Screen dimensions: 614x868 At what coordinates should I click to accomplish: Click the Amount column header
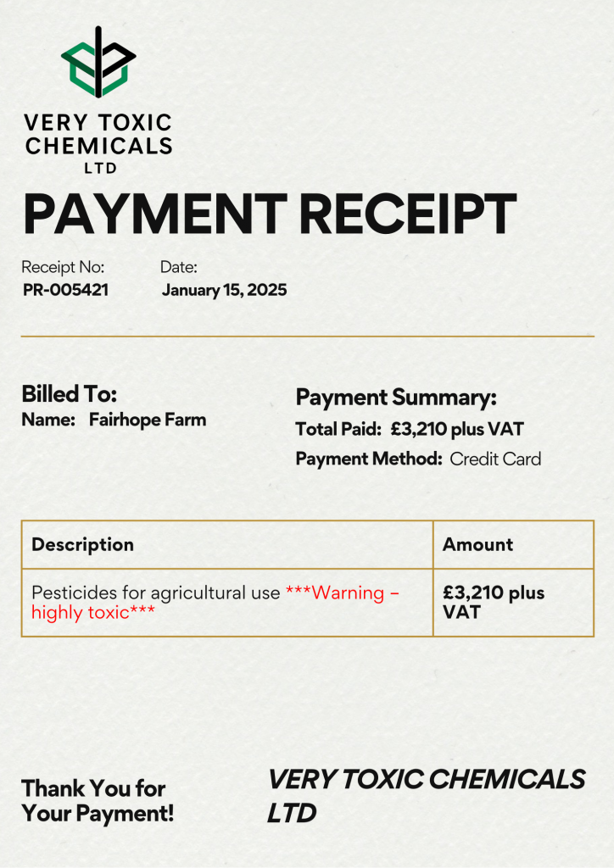tap(477, 544)
